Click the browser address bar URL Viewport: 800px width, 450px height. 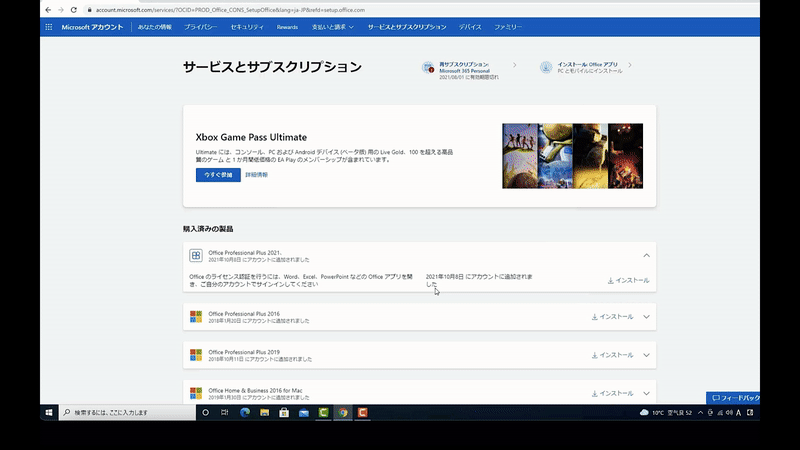coord(230,10)
